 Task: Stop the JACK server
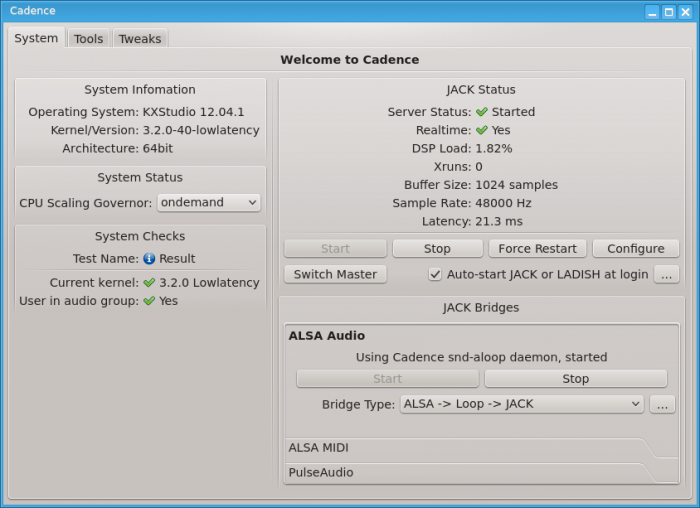point(438,249)
